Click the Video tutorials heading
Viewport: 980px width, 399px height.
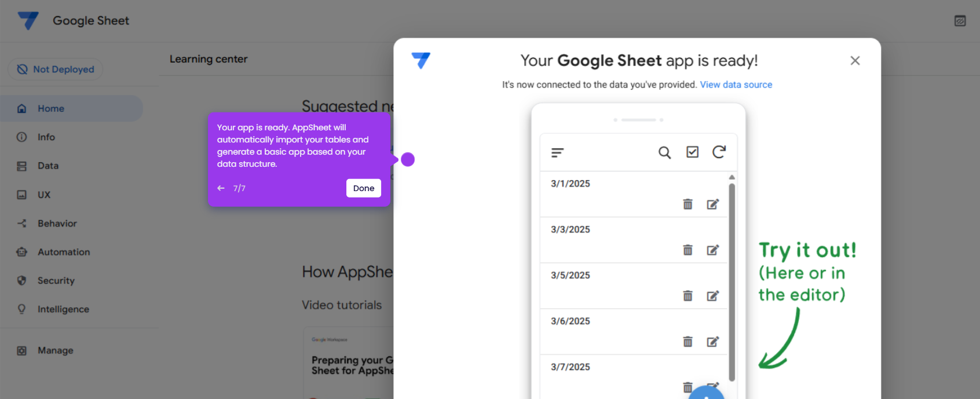(342, 305)
